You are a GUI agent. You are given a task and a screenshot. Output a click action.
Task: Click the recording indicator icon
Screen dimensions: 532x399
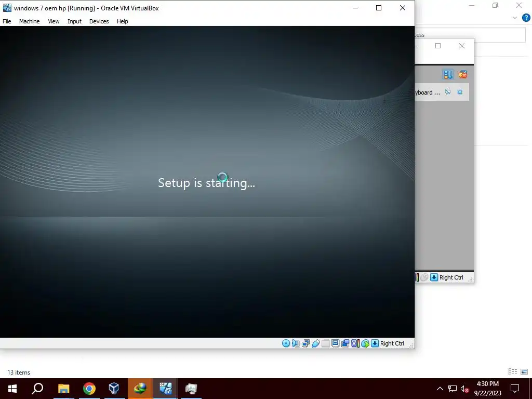click(345, 343)
